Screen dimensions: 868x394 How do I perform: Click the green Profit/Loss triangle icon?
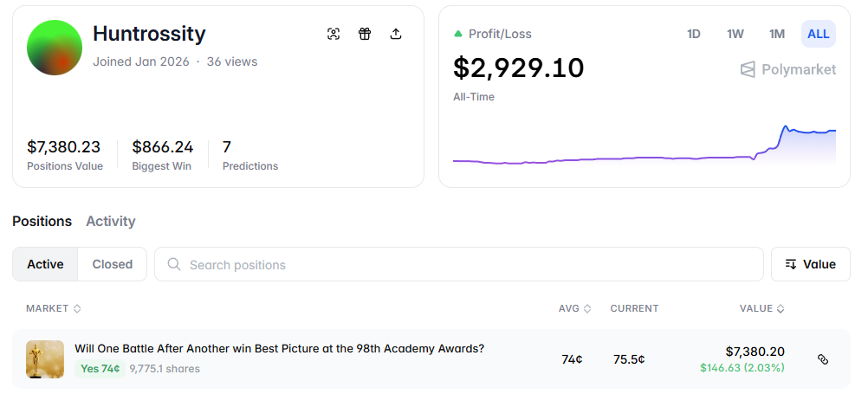[x=458, y=34]
